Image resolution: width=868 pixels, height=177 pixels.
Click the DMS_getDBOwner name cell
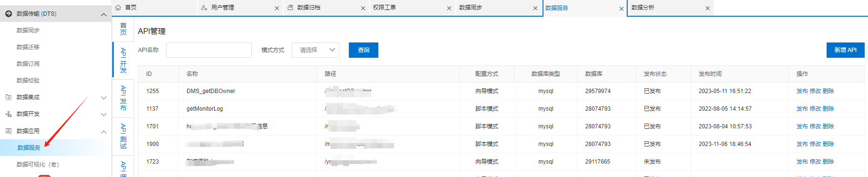[x=211, y=91]
